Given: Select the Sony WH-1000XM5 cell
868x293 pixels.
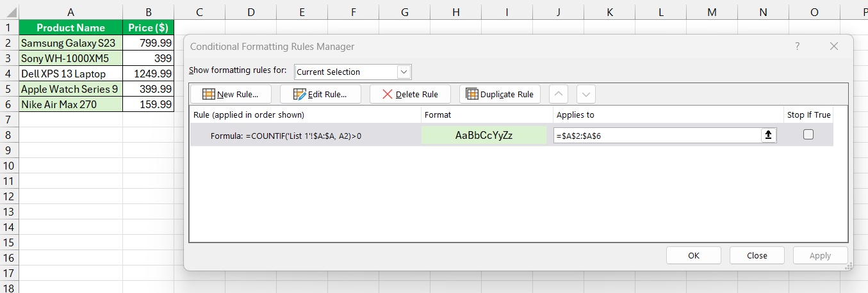Looking at the screenshot, I should click(70, 58).
